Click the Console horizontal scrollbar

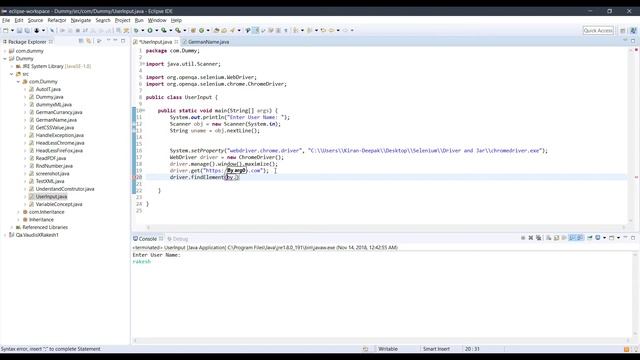(380, 340)
